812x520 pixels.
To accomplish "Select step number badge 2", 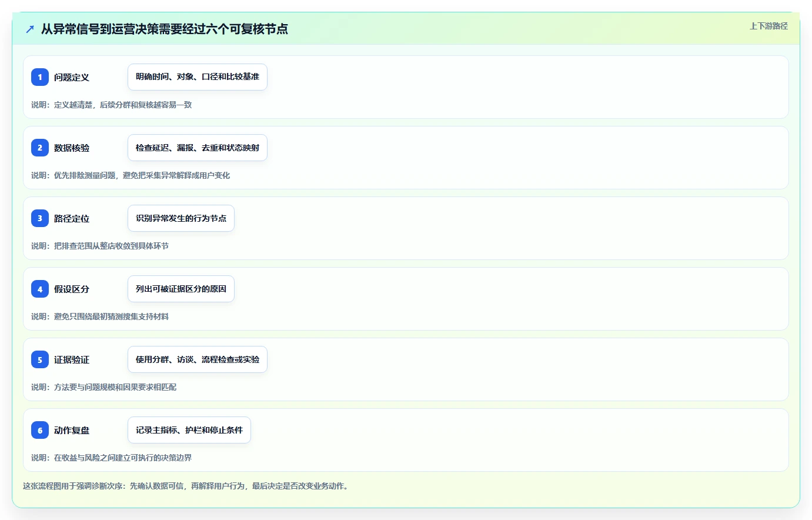I will (40, 148).
